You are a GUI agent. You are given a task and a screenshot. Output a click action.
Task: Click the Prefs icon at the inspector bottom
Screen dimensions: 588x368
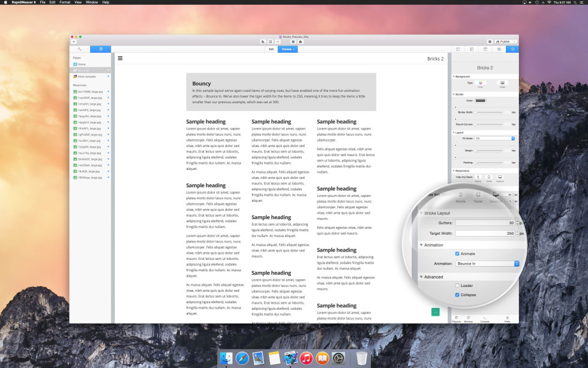[x=508, y=319]
